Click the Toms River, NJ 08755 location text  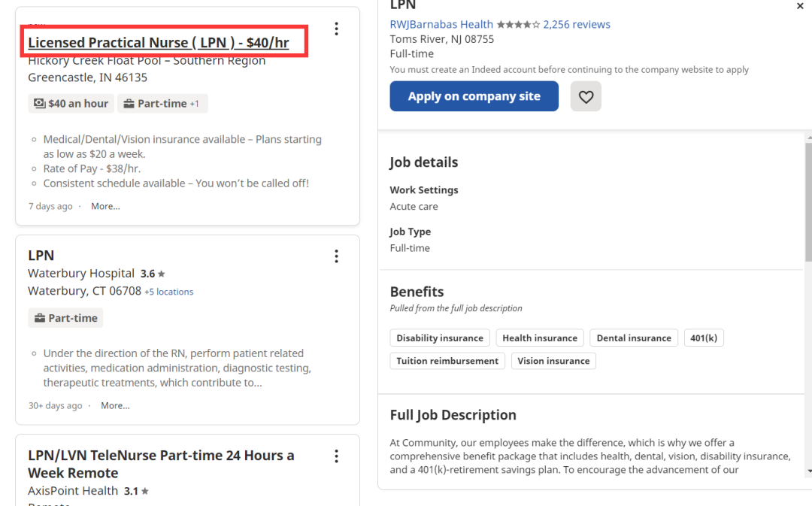442,39
